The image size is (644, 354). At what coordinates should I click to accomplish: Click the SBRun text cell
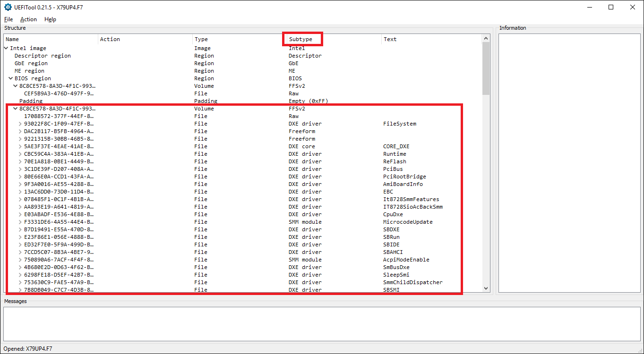click(x=391, y=237)
